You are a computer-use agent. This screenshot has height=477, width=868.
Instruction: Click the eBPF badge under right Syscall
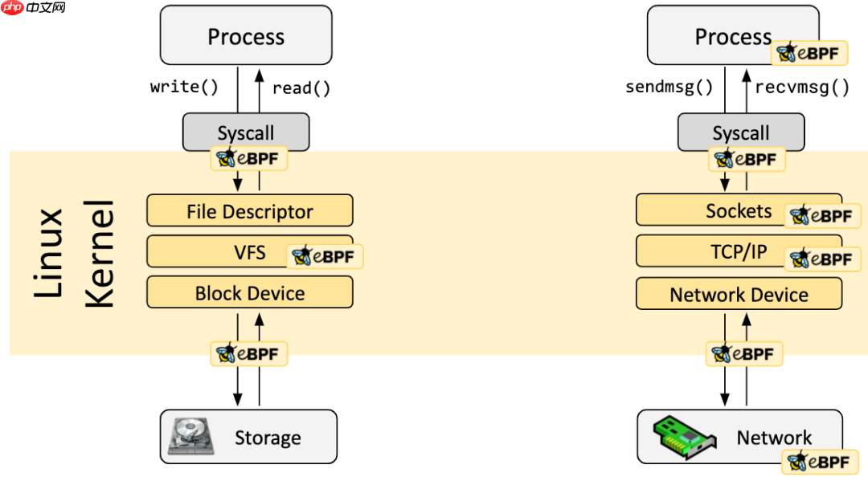coord(746,158)
